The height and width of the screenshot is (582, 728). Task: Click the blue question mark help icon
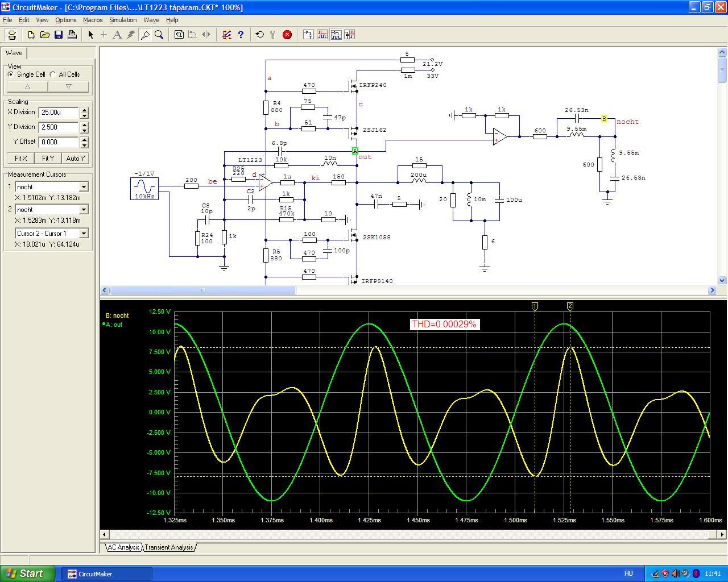click(241, 35)
